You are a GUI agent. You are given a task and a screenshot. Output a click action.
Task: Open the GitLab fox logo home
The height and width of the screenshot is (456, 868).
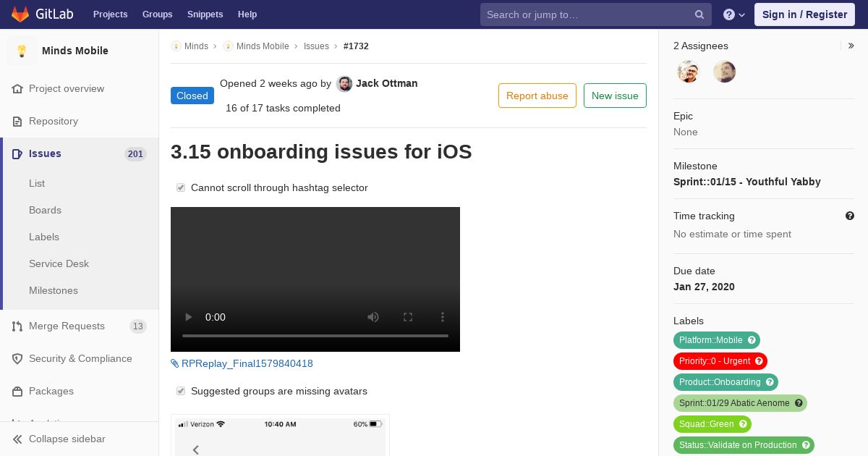(20, 14)
